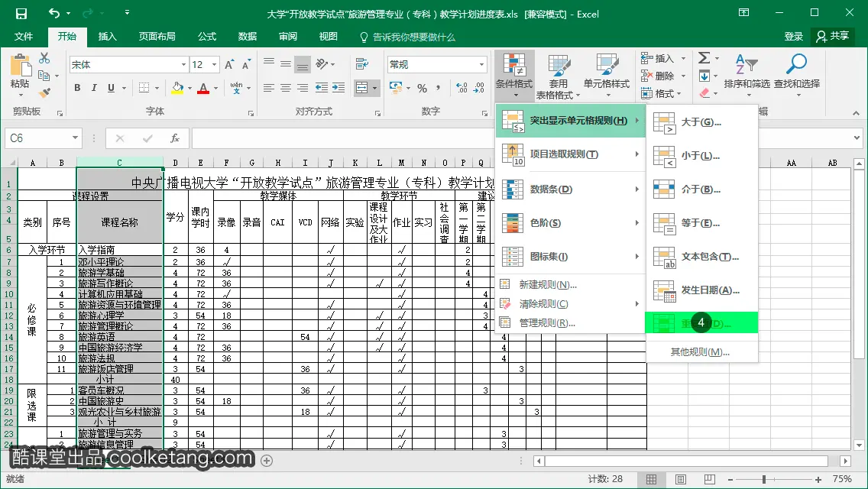Choose 文本包含 text contains rule

tap(702, 257)
